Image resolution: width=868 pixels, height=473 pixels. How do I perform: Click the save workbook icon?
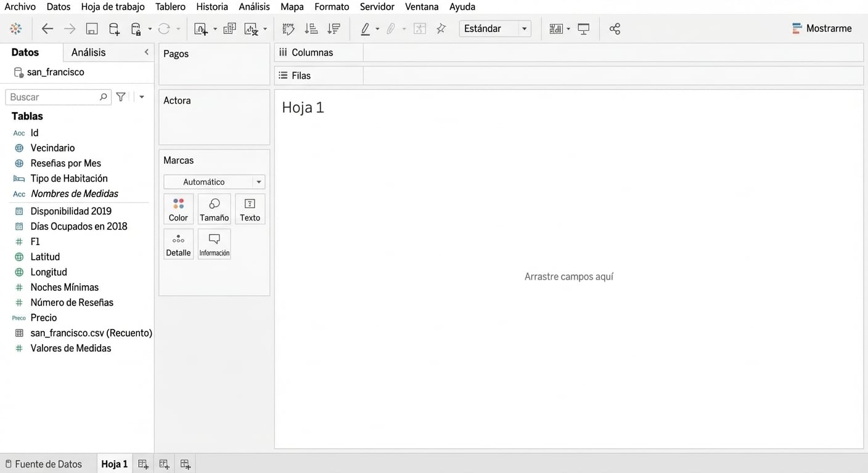92,29
